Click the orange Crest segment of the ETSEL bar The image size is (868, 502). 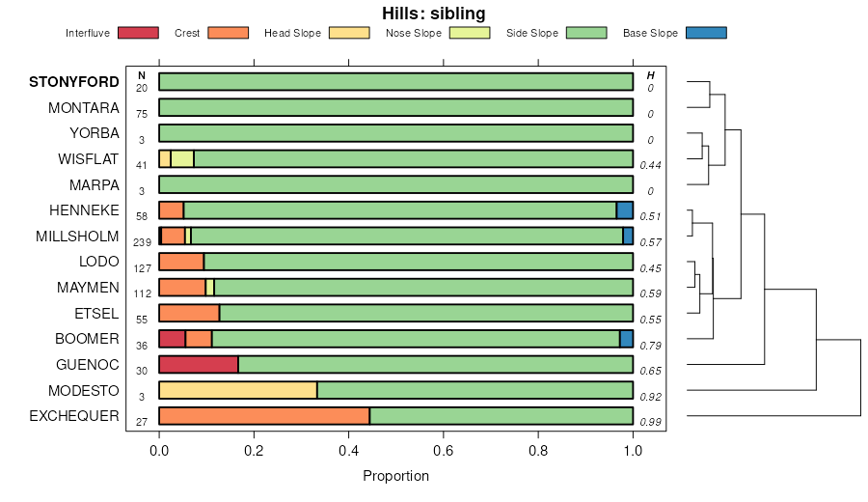(189, 313)
